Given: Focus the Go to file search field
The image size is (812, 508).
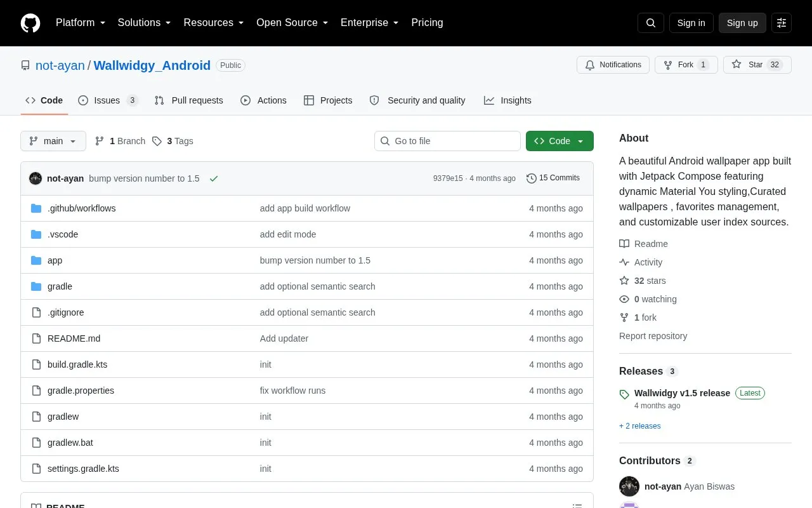Looking at the screenshot, I should [x=447, y=141].
